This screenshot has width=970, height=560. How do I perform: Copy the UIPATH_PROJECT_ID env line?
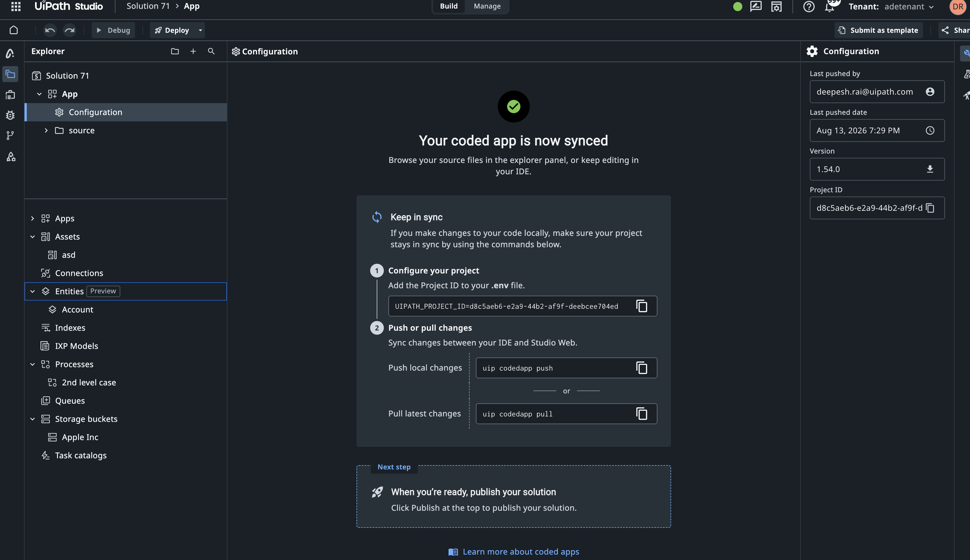(x=641, y=306)
